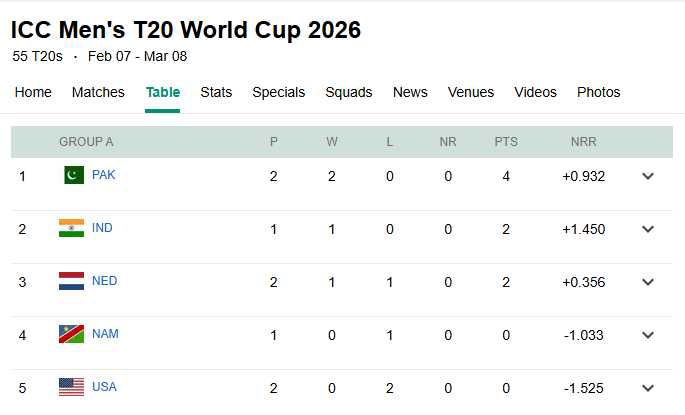685x415 pixels.
Task: Open the NED team link
Action: [104, 281]
